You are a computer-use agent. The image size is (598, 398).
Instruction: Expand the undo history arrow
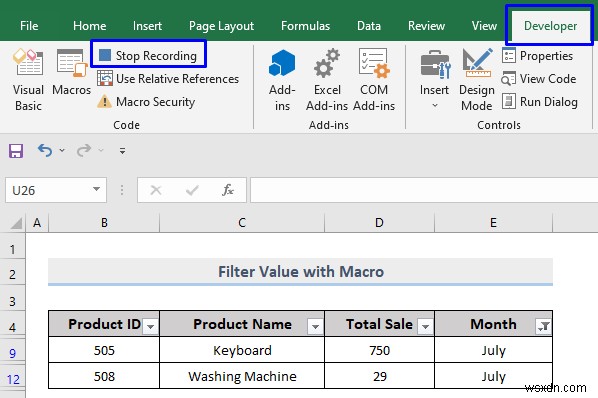pos(62,151)
